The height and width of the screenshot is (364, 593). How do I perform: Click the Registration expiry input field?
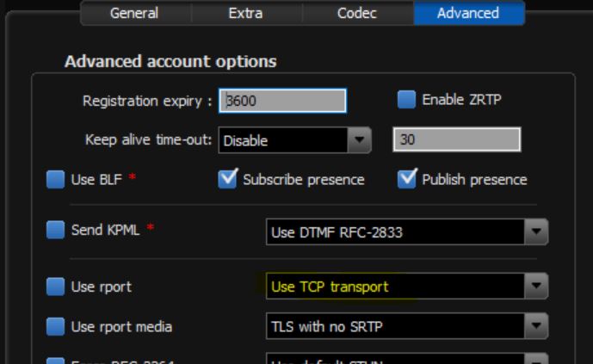coord(282,101)
